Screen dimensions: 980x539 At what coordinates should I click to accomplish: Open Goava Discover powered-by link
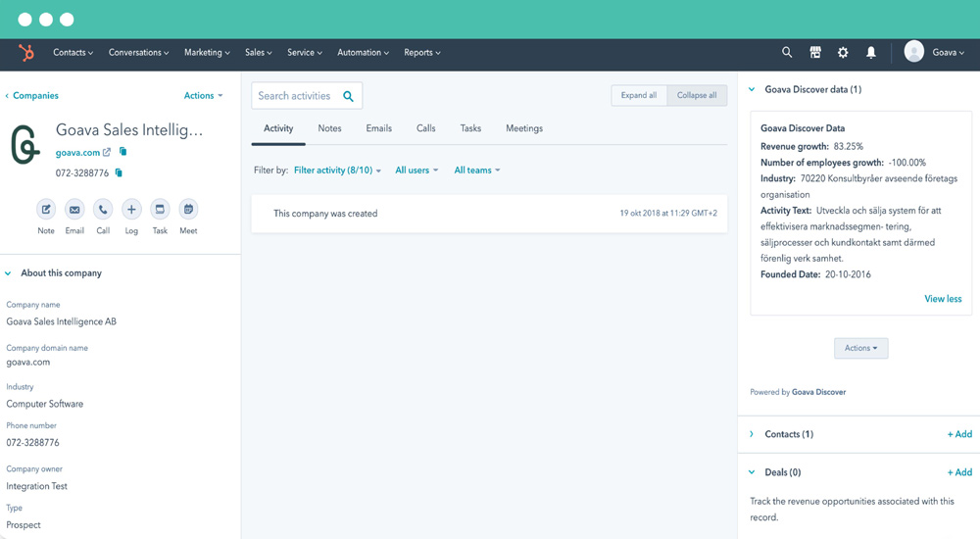coord(818,392)
